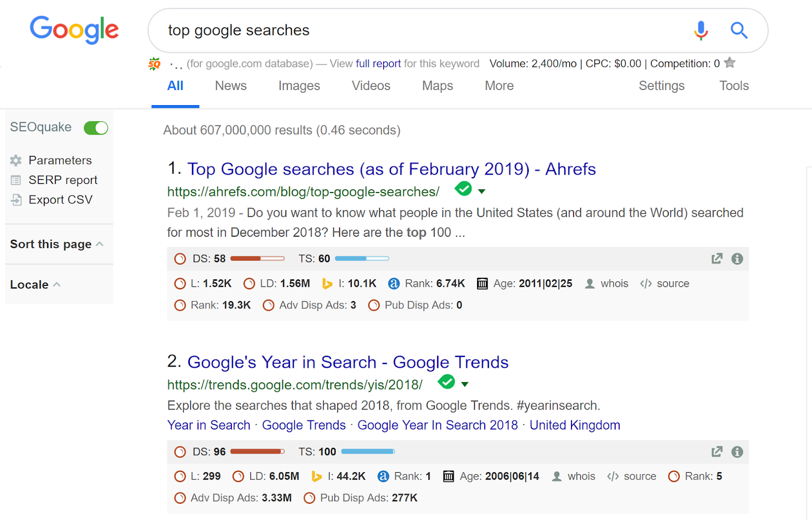This screenshot has height=520, width=812.
Task: Switch to the News tab
Action: pos(230,86)
